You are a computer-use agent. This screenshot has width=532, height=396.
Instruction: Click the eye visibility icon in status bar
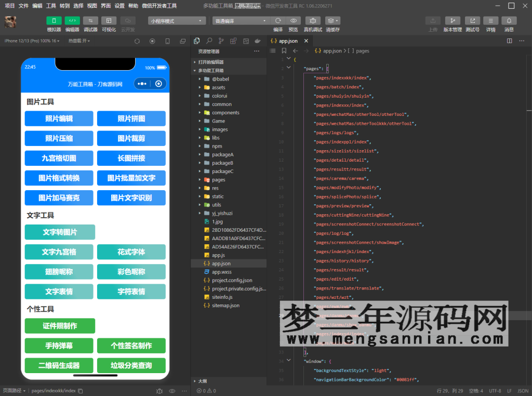pyautogui.click(x=171, y=390)
